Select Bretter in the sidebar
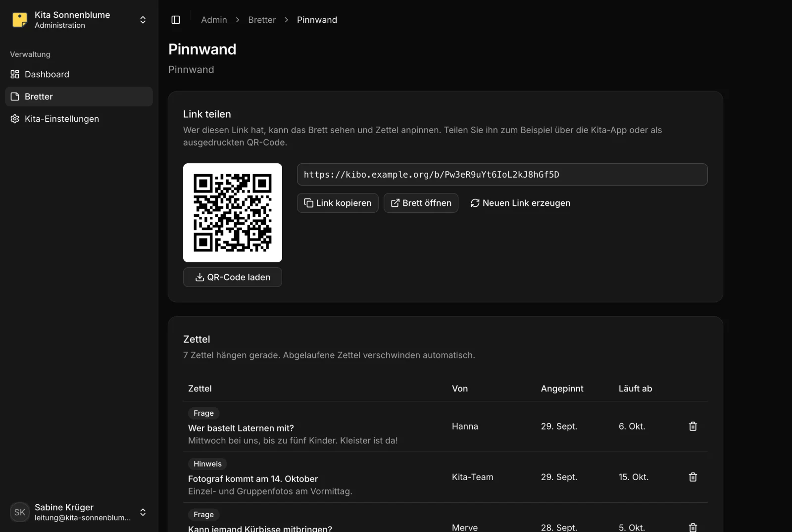 pyautogui.click(x=79, y=97)
